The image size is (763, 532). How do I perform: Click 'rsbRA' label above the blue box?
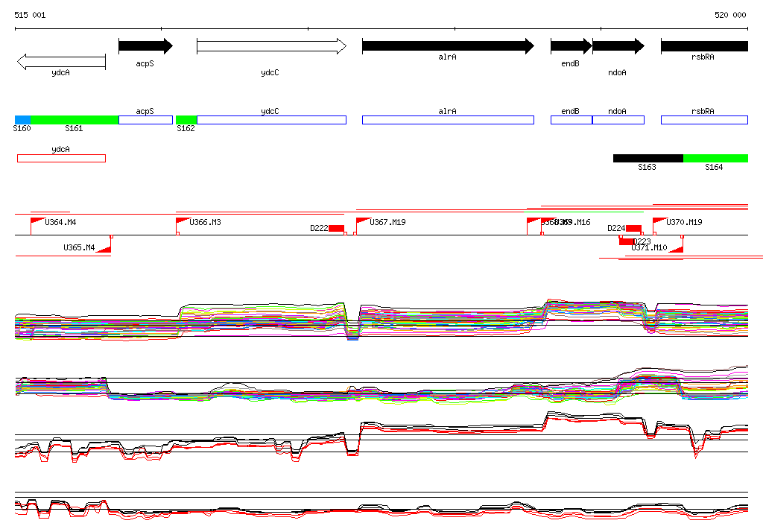coord(703,112)
